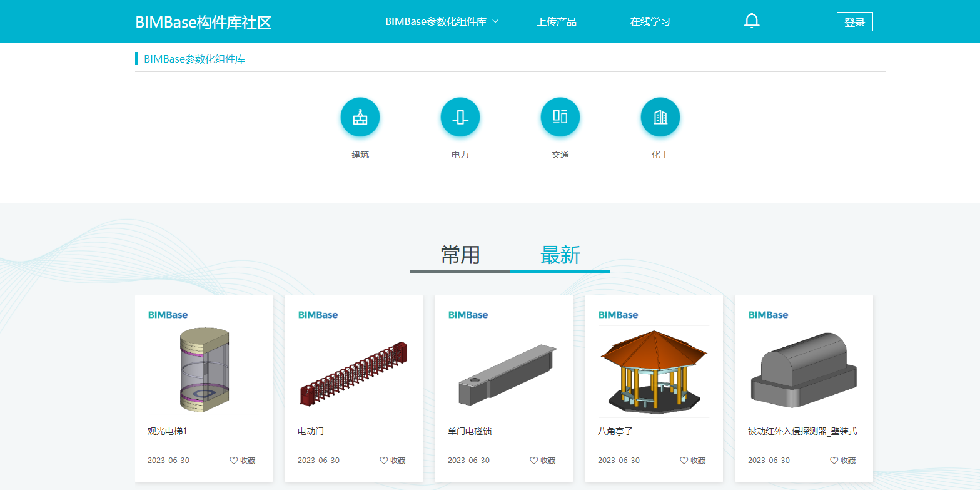Open the 被动红外入侵探测器_壁装式 title link
Image resolution: width=980 pixels, height=490 pixels.
pyautogui.click(x=802, y=432)
